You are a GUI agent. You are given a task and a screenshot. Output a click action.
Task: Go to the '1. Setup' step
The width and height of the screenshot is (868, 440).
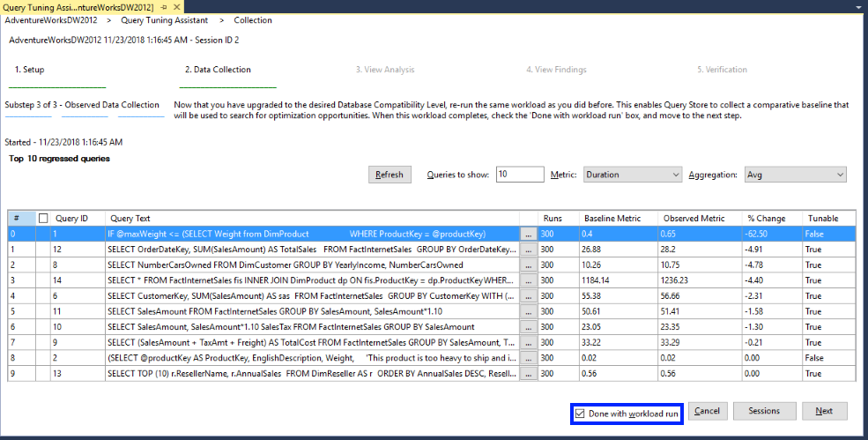tap(29, 70)
